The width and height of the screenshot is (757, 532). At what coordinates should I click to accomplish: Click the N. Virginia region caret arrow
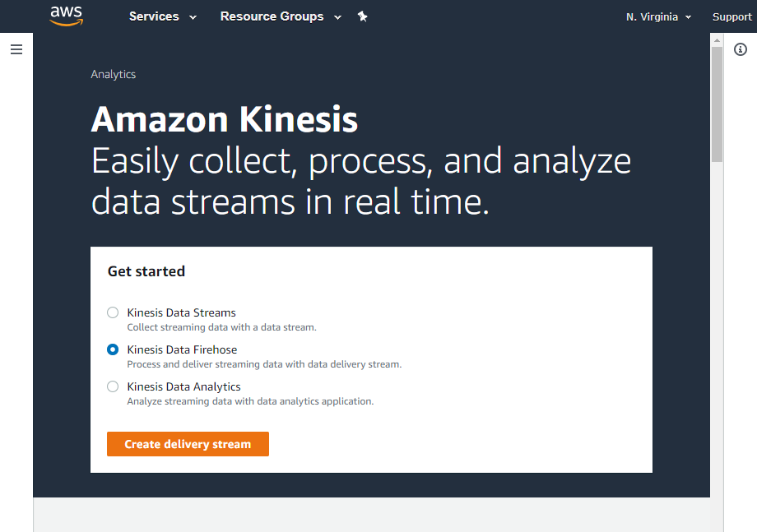click(x=688, y=17)
